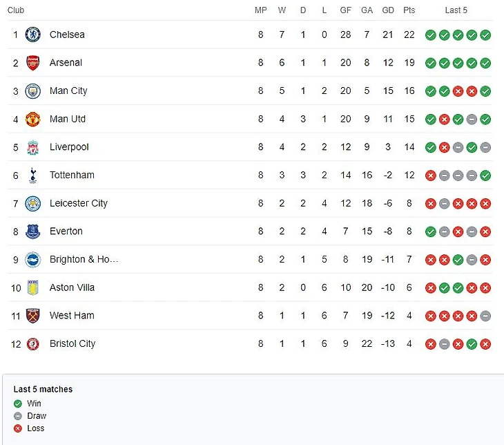Click the Man Utd crest icon

(32, 119)
